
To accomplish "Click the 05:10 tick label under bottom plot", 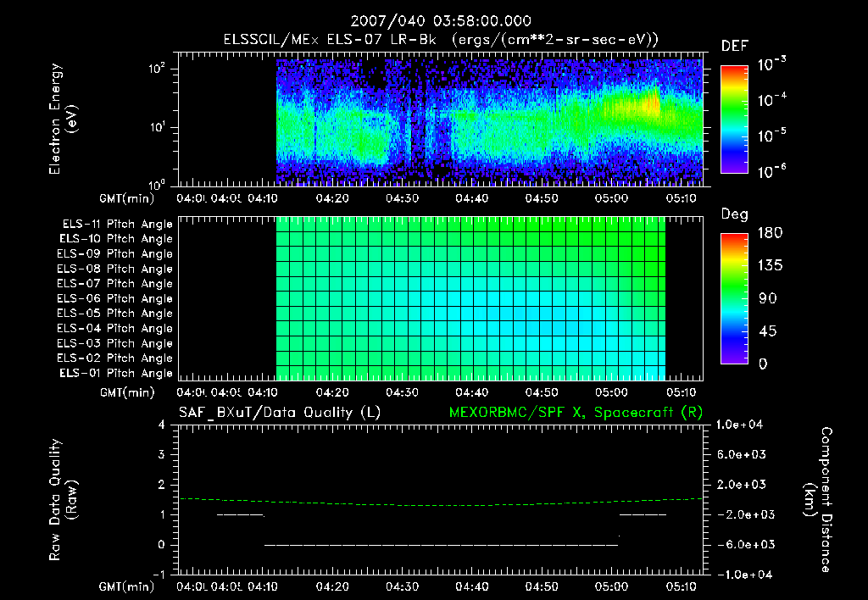I will [681, 586].
